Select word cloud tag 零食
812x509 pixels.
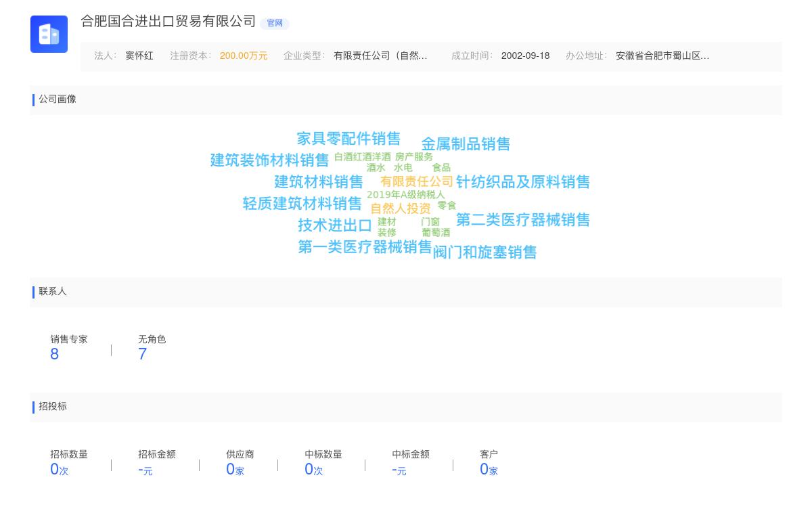coord(447,206)
